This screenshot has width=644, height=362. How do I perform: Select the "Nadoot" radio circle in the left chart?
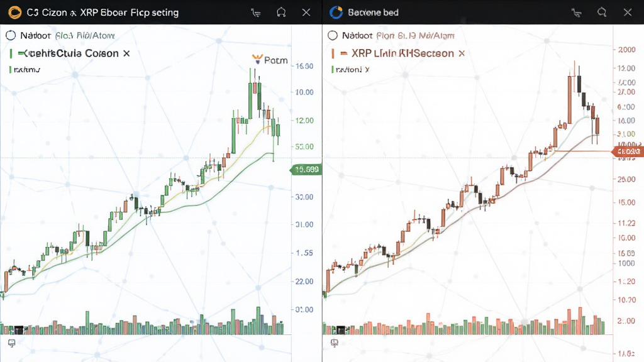pos(11,36)
